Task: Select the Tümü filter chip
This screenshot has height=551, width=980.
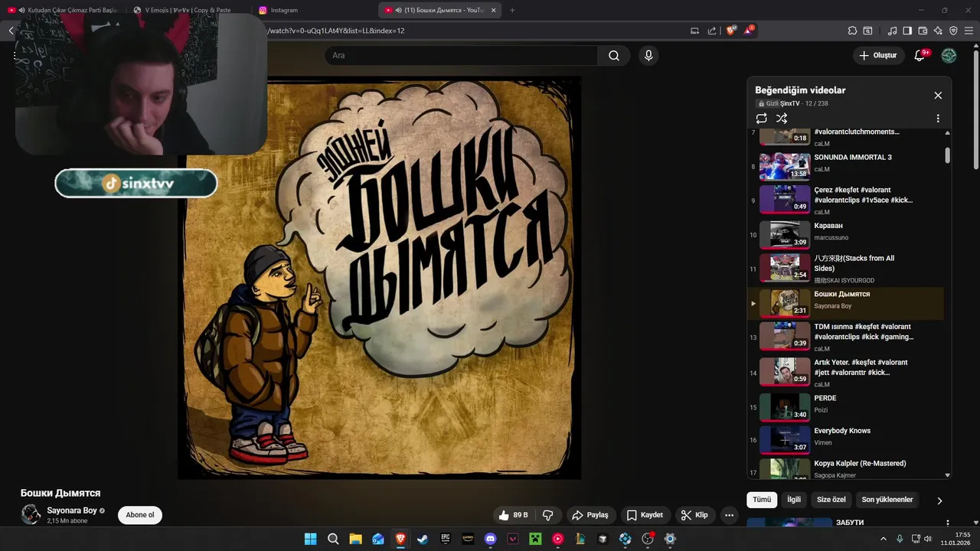Action: [762, 500]
